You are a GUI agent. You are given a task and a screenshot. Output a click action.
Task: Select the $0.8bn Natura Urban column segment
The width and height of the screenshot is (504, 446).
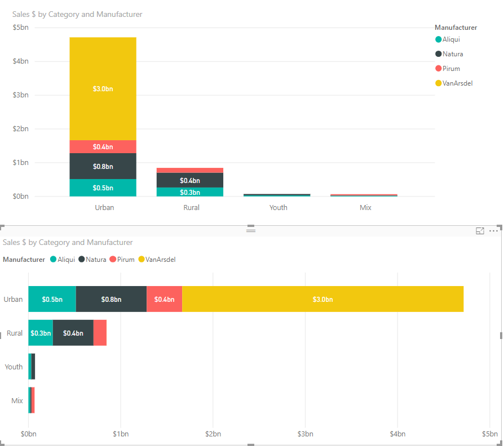point(103,166)
